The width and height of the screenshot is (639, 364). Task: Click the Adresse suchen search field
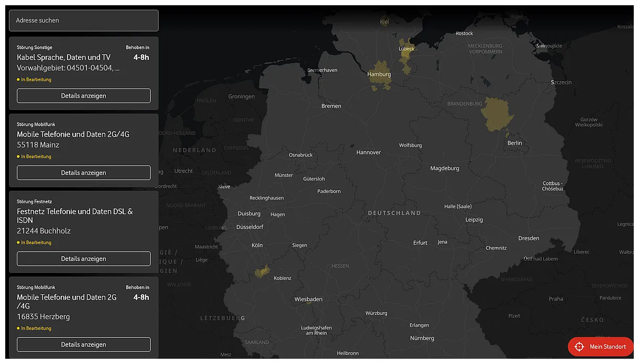tap(83, 20)
